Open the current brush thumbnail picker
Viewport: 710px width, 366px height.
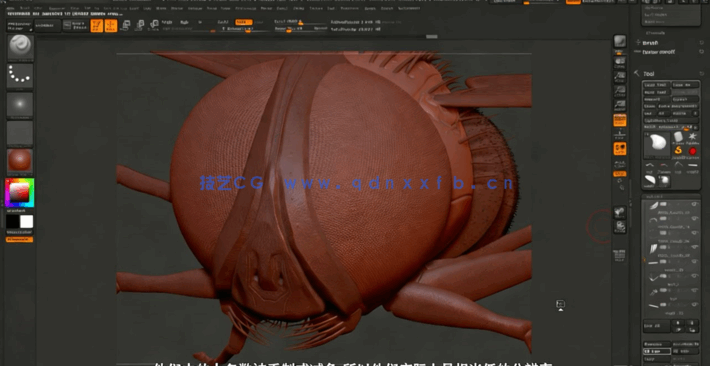[20, 47]
